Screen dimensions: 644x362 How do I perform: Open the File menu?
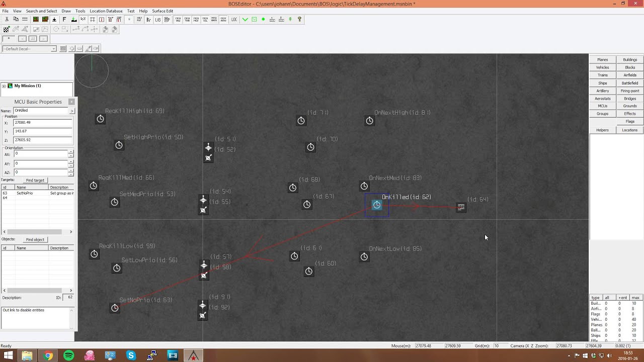tap(5, 11)
